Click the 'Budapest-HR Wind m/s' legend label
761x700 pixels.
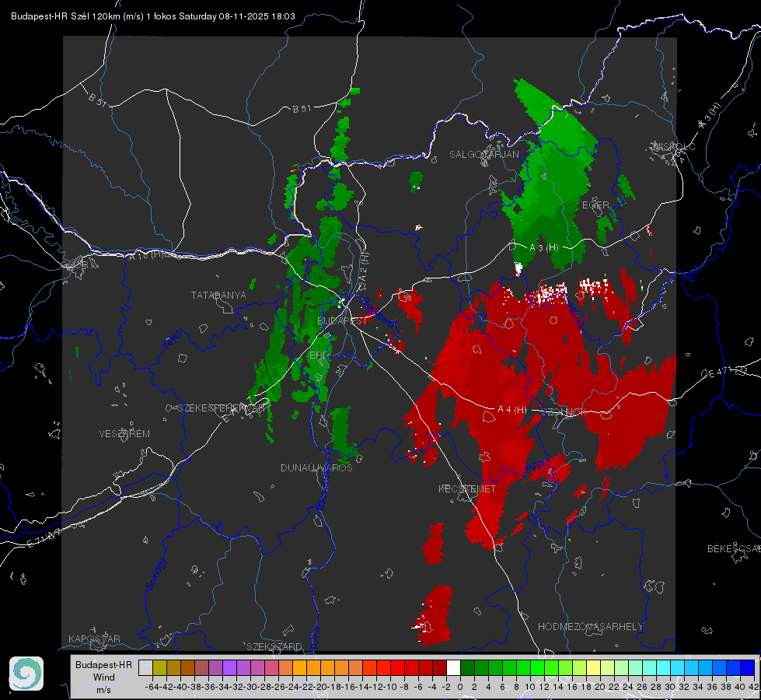pos(104,677)
